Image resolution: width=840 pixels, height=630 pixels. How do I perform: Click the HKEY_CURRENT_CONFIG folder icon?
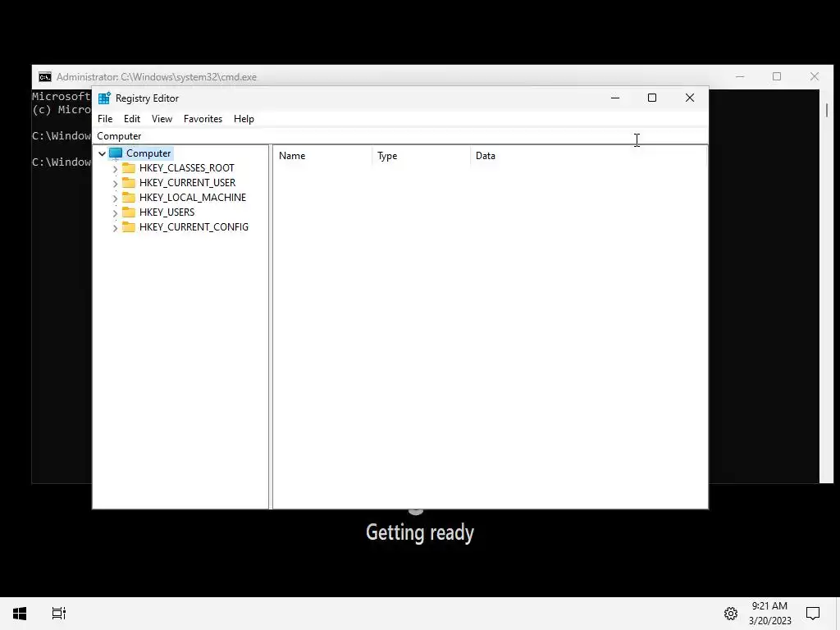[129, 226]
